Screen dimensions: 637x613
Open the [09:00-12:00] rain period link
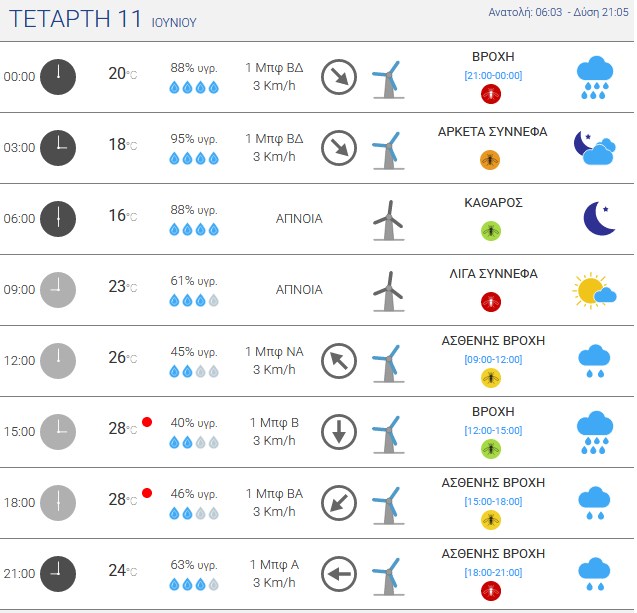(x=493, y=360)
